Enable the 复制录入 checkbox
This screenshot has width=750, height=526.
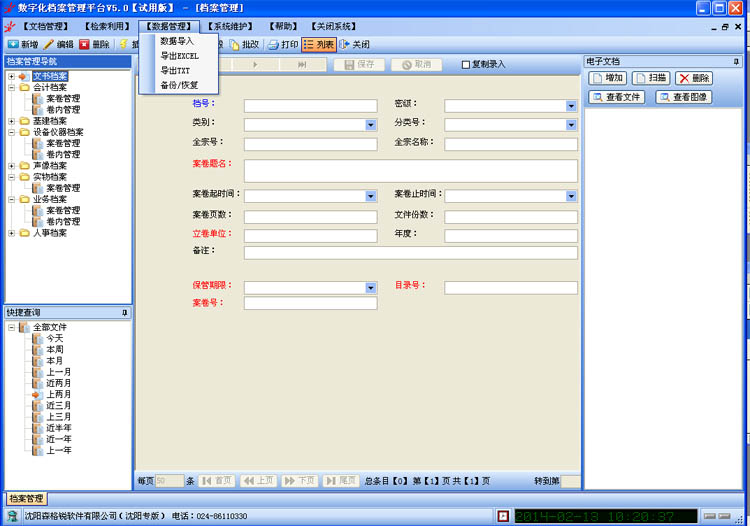466,65
